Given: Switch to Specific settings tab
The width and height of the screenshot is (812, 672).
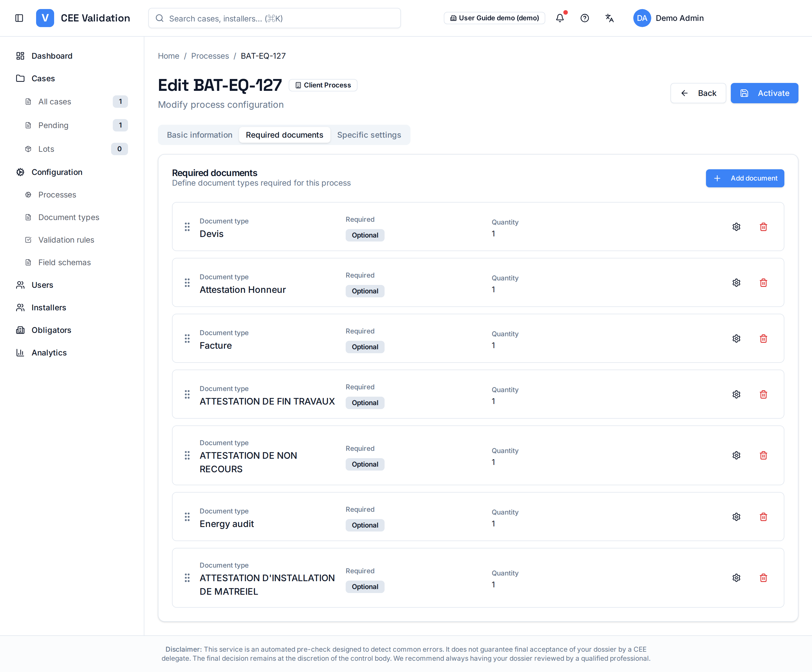Looking at the screenshot, I should 369,135.
